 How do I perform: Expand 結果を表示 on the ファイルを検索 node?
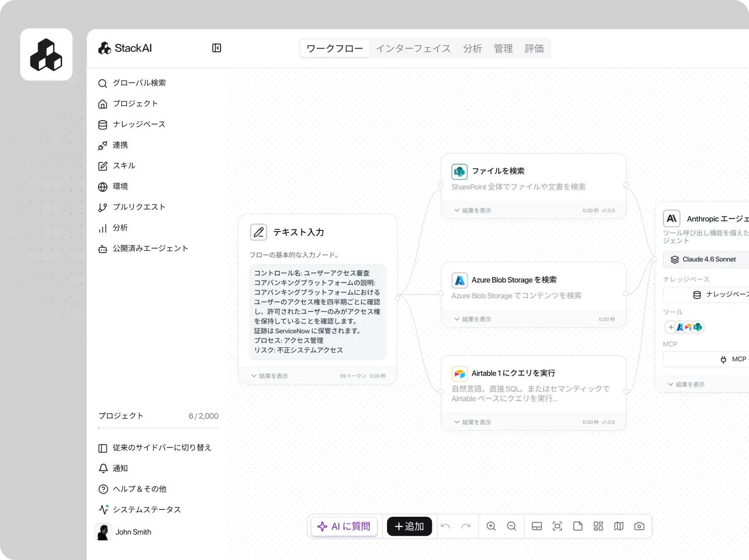(x=473, y=211)
